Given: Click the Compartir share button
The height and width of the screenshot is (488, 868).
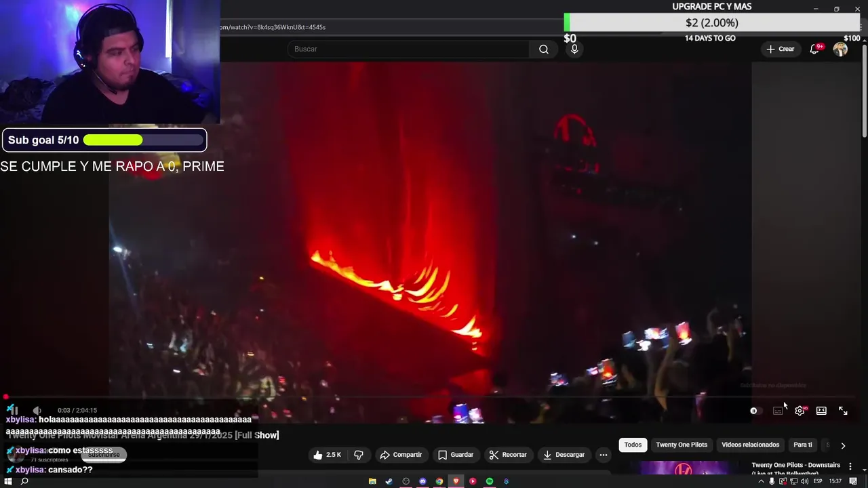Looking at the screenshot, I should click(x=401, y=455).
